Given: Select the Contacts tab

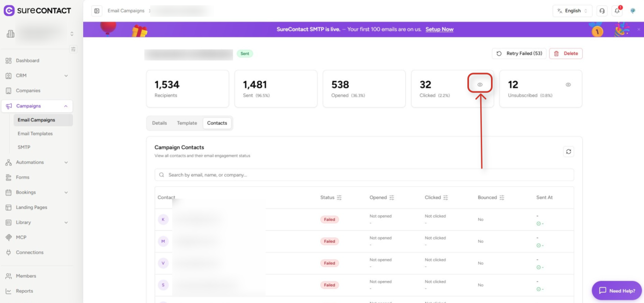Looking at the screenshot, I should 217,123.
